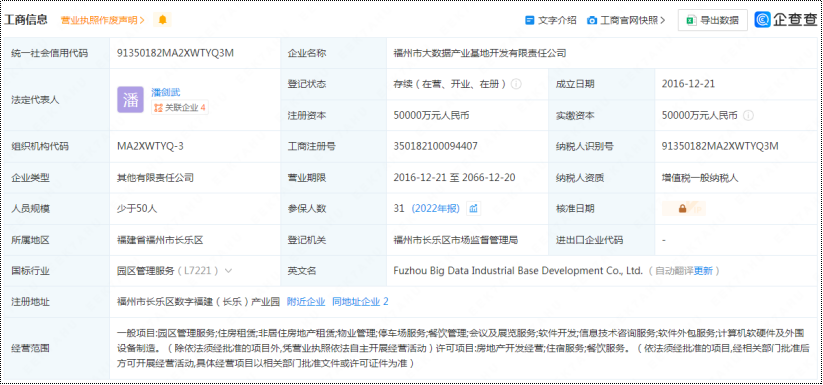
Task: Click the 导出数据 export button
Action: click(713, 20)
